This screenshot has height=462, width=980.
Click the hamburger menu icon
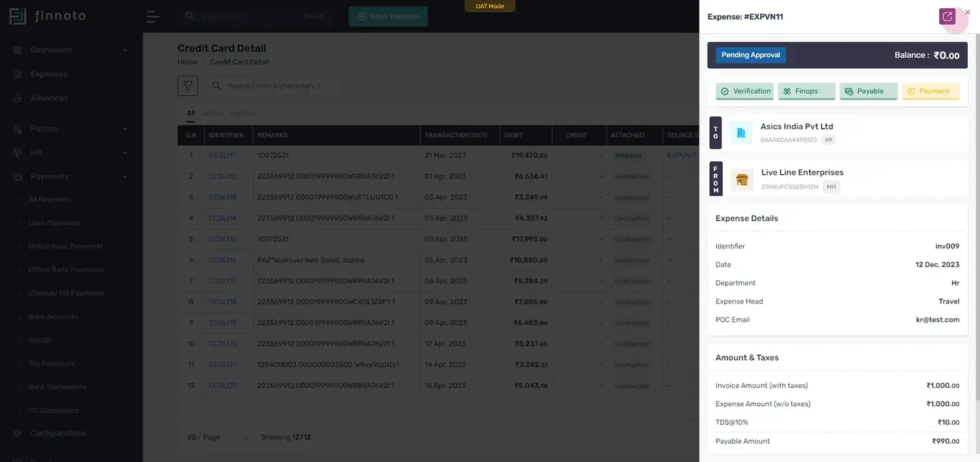tap(153, 16)
